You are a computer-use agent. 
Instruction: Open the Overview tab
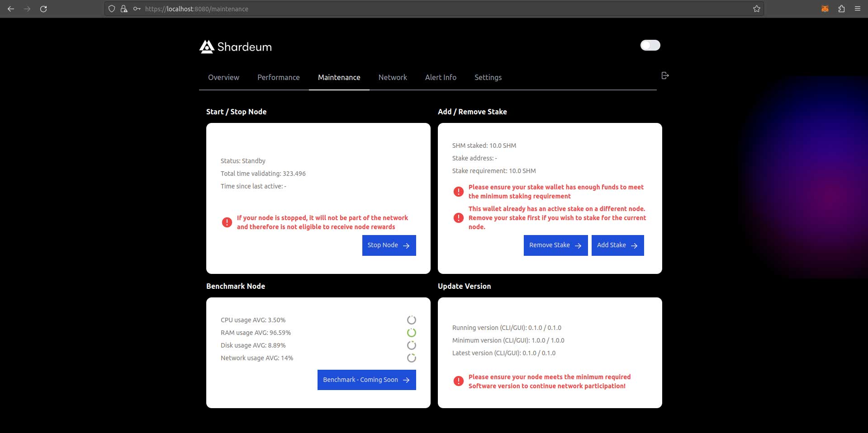[x=223, y=77]
